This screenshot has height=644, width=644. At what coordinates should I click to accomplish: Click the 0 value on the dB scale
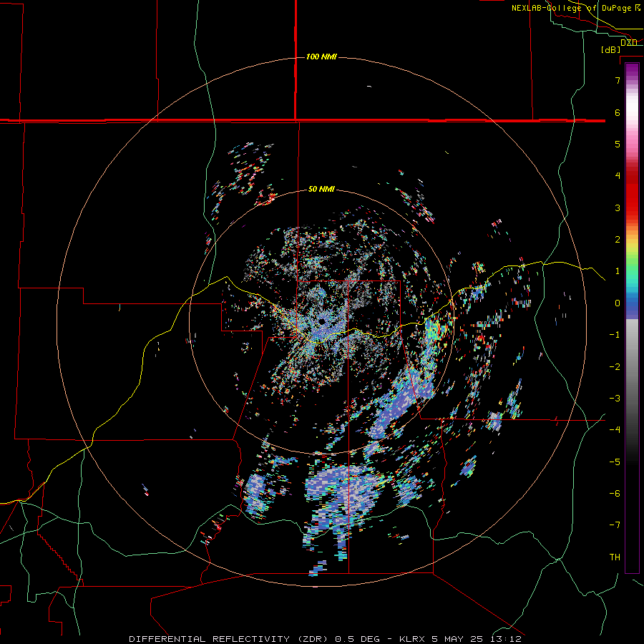[x=618, y=303]
